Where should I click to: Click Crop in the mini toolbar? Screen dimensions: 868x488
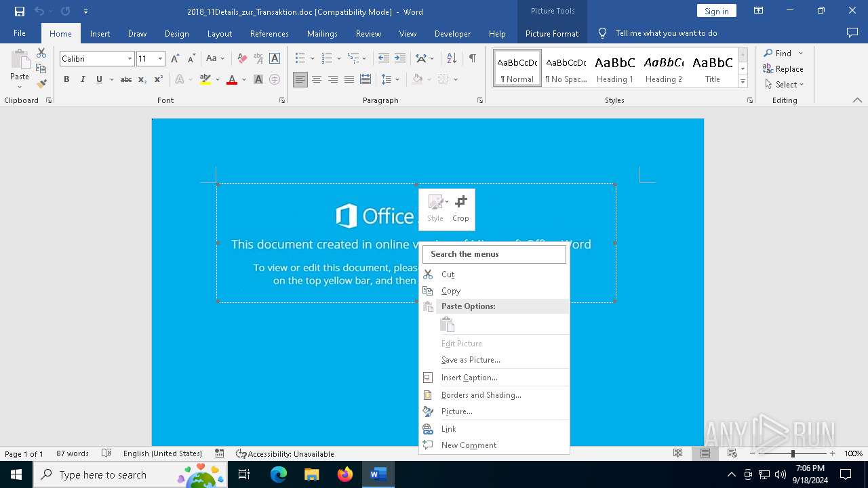point(460,209)
